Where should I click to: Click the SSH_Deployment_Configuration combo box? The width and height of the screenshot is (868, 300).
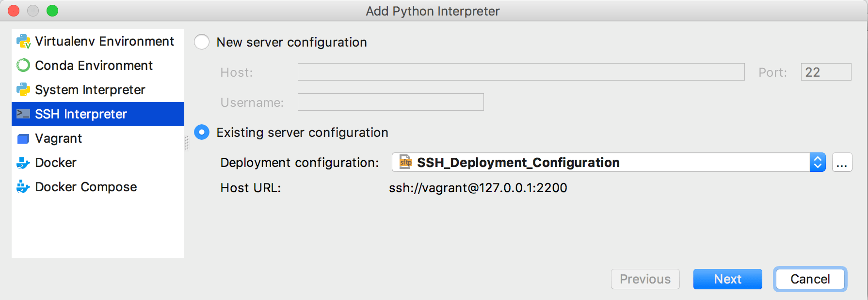(x=601, y=163)
